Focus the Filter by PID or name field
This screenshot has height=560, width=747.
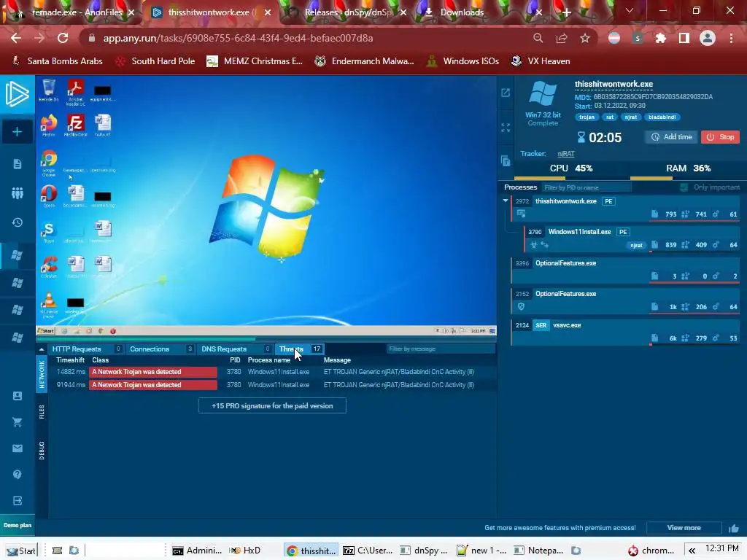pyautogui.click(x=587, y=187)
